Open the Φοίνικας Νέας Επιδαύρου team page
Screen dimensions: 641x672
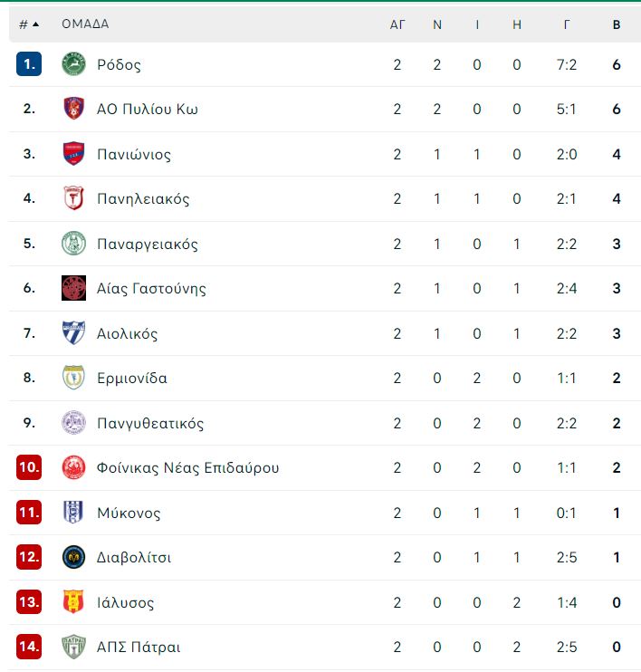[188, 467]
